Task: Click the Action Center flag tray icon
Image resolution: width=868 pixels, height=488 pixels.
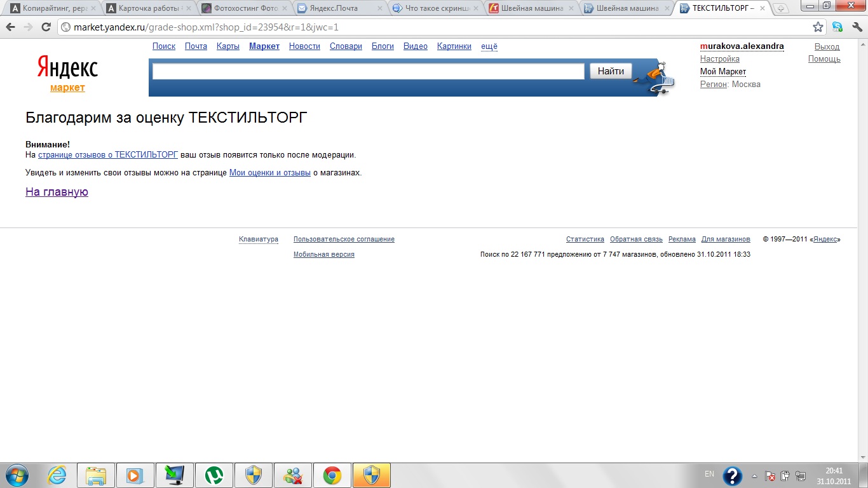Action: [x=770, y=475]
